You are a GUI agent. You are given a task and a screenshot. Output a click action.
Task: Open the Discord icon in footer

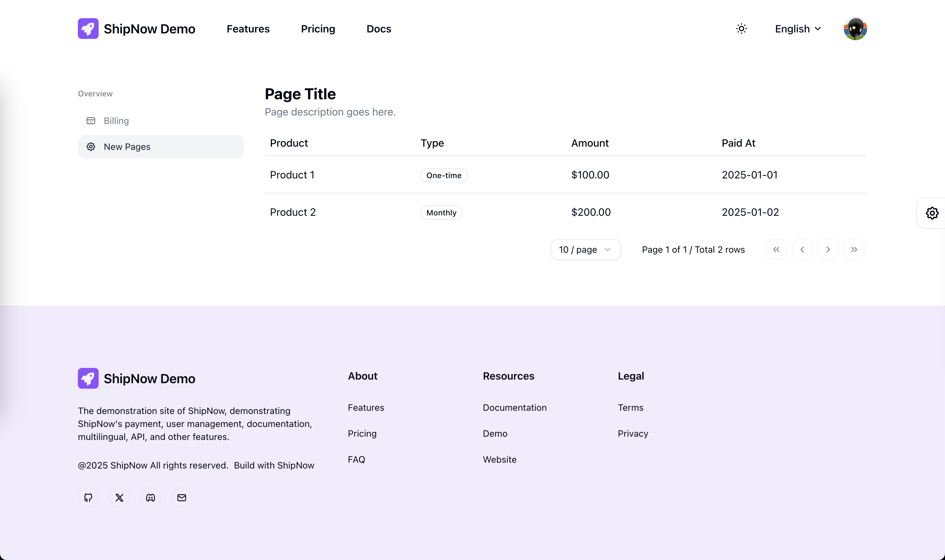click(x=151, y=498)
